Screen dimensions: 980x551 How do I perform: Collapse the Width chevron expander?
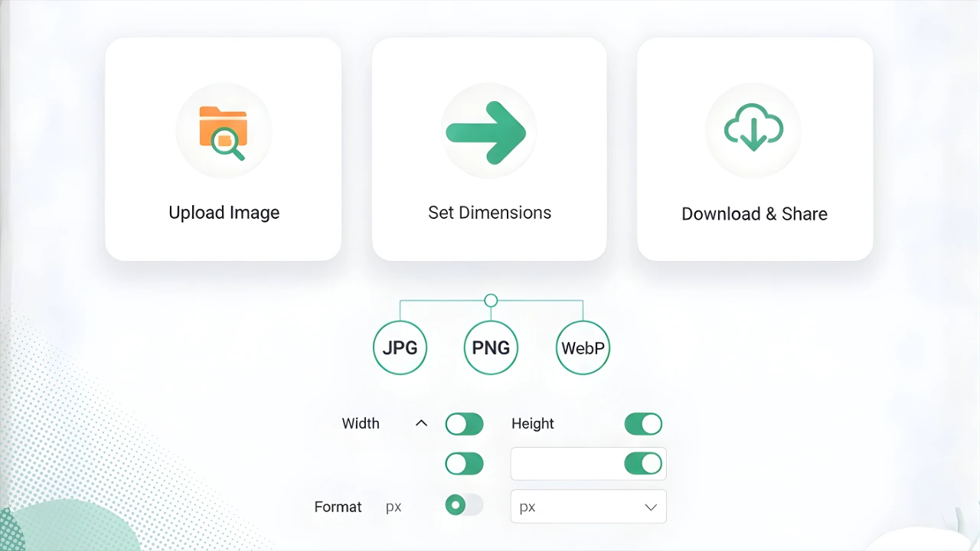[x=421, y=423]
